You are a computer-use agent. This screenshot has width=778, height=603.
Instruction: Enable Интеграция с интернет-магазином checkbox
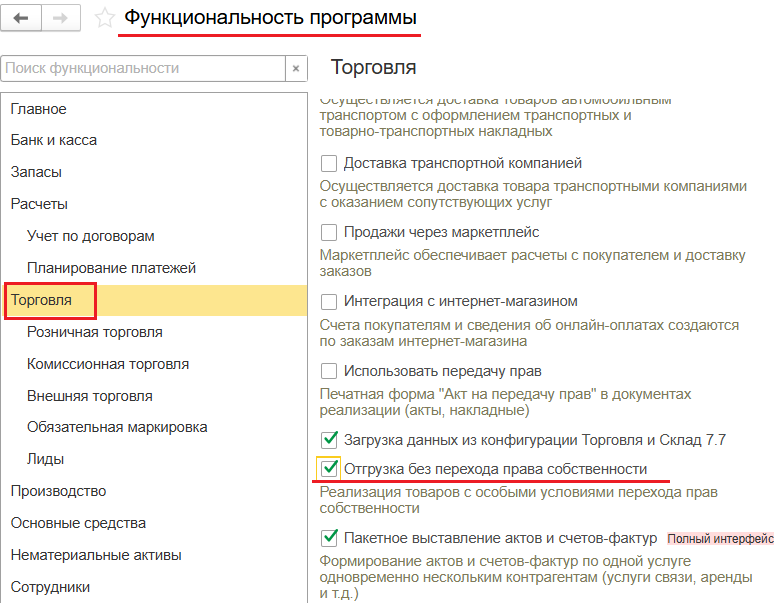pos(329,301)
